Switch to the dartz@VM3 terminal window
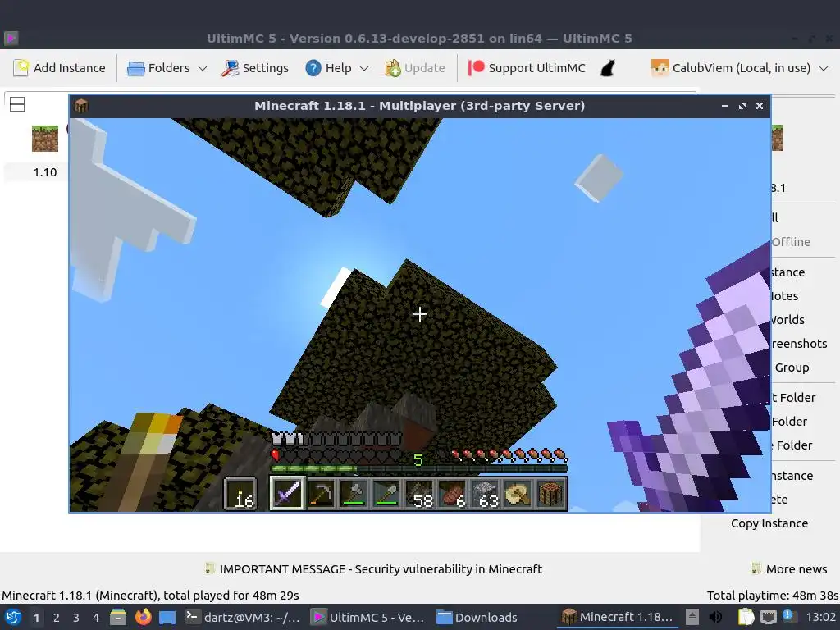This screenshot has height=630, width=840. (243, 617)
